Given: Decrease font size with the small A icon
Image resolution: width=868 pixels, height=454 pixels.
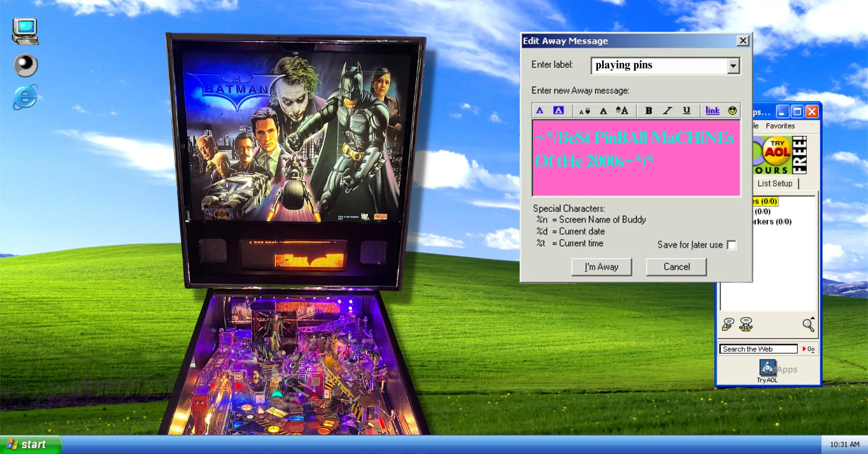Looking at the screenshot, I should 585,111.
